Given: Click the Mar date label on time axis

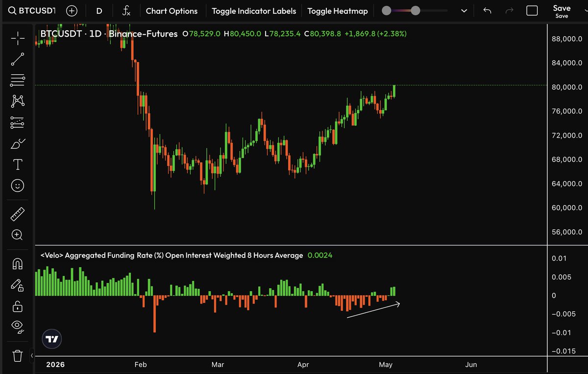Looking at the screenshot, I should (217, 365).
